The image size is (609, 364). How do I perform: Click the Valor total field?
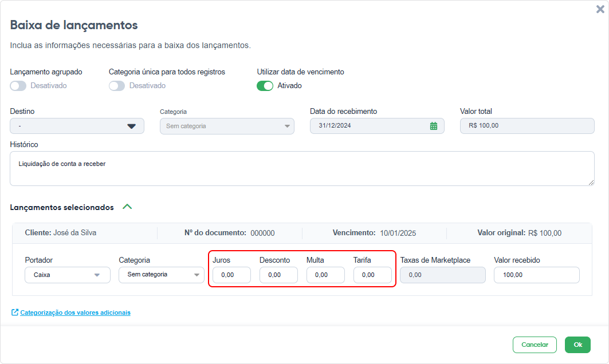pos(527,126)
